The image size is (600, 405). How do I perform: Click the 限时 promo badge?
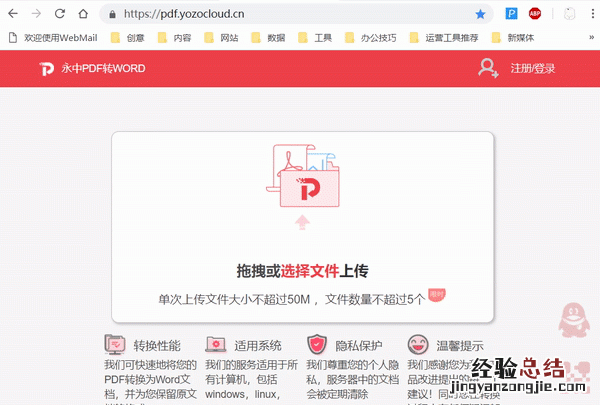click(x=437, y=294)
